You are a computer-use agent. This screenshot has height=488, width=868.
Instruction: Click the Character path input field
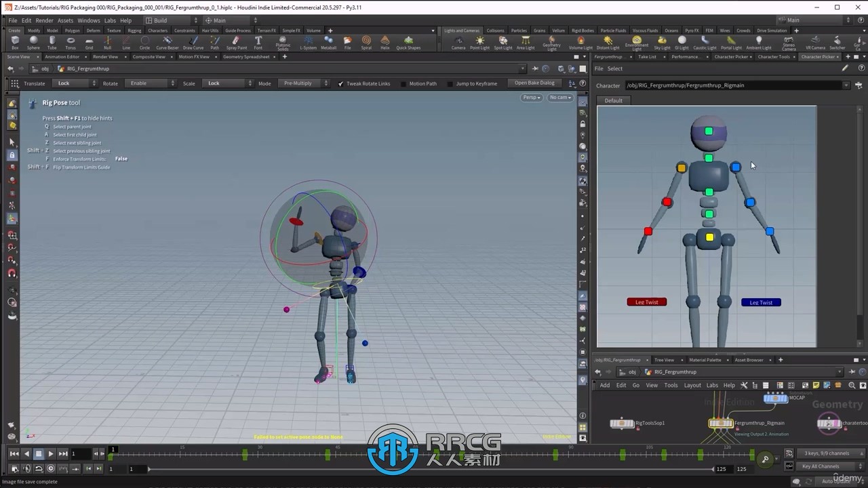pyautogui.click(x=732, y=85)
